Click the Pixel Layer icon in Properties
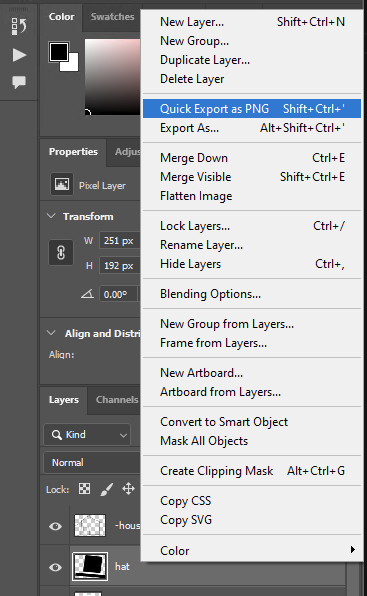 (62, 184)
